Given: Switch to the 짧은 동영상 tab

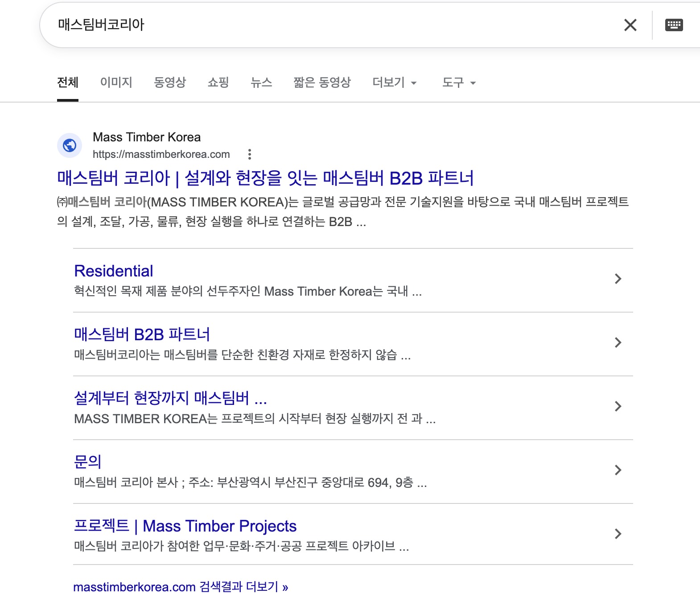Looking at the screenshot, I should [322, 82].
